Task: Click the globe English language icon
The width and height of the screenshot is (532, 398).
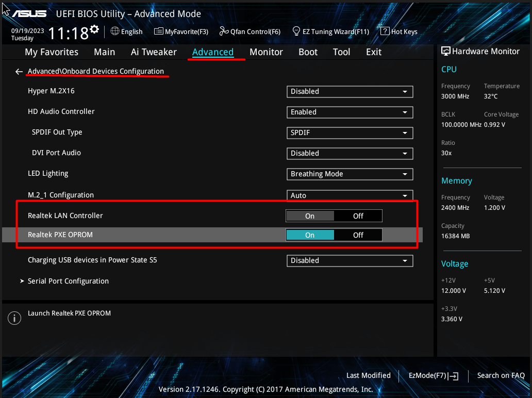Action: click(115, 31)
